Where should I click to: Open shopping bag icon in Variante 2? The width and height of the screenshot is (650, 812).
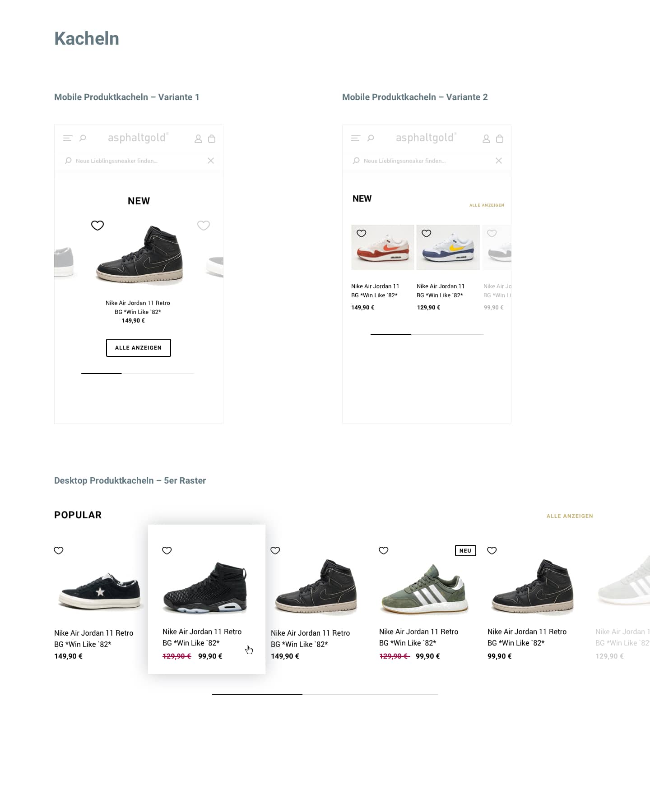[500, 139]
